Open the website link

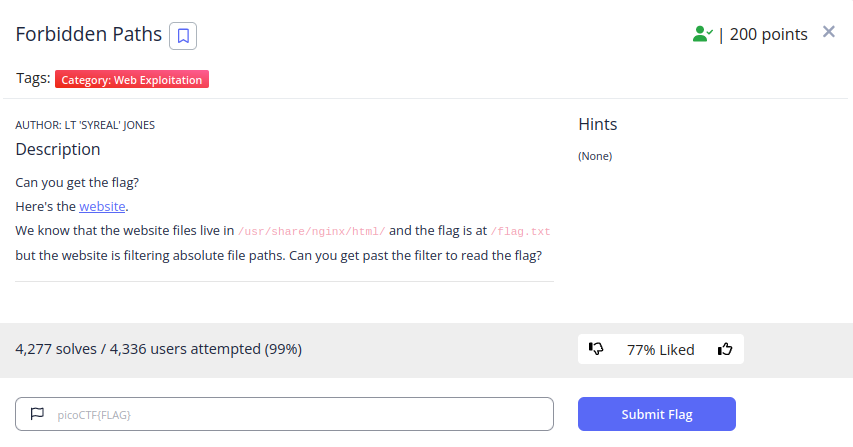(x=102, y=207)
